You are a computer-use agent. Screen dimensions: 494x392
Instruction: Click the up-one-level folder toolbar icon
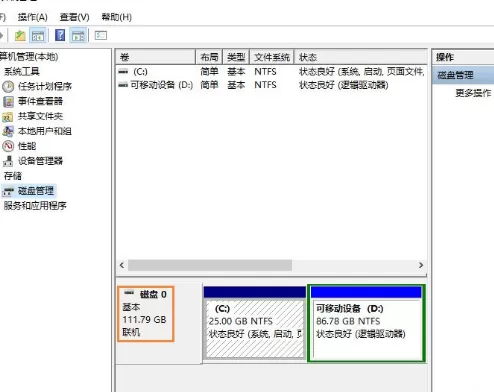point(20,35)
